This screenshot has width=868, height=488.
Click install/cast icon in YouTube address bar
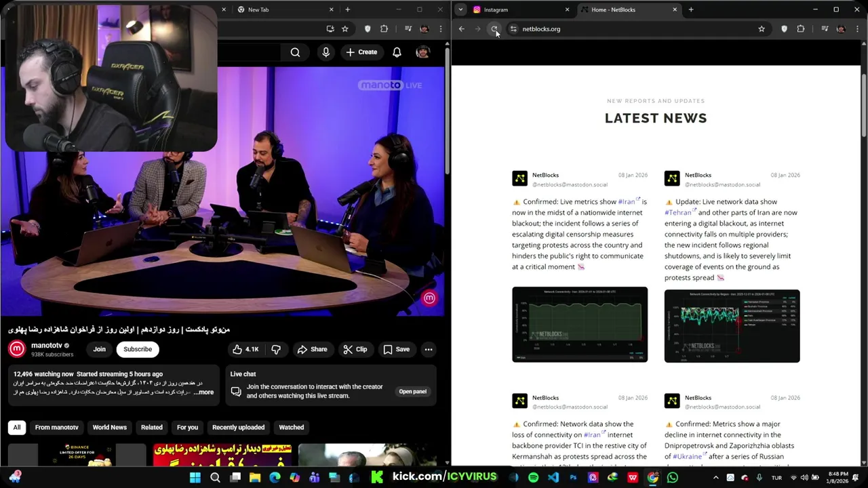[330, 29]
